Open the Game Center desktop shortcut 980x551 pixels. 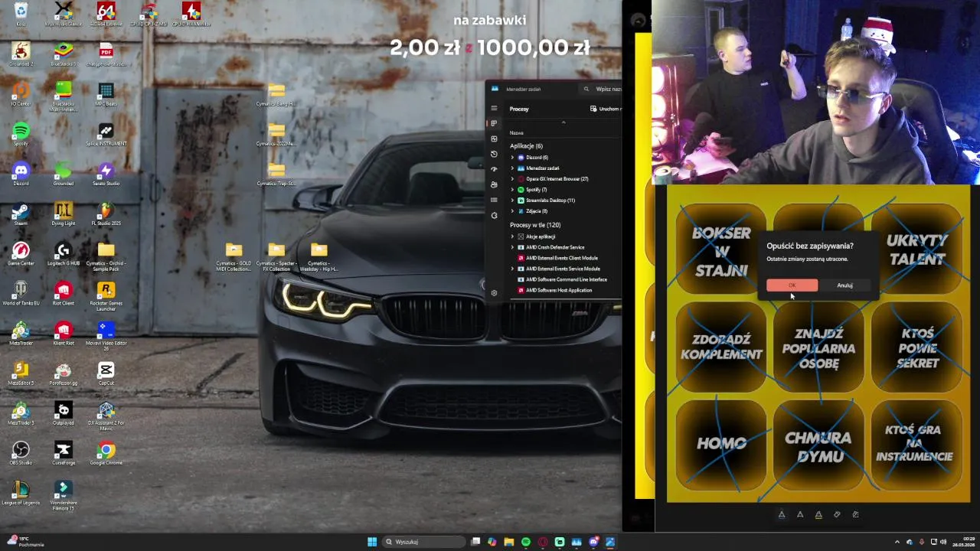tap(21, 253)
